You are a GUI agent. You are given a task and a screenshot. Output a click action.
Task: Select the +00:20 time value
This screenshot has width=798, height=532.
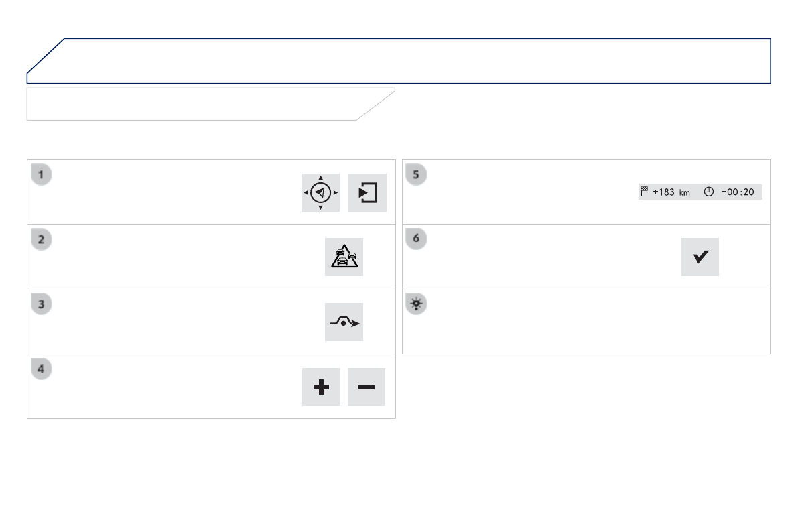click(737, 192)
